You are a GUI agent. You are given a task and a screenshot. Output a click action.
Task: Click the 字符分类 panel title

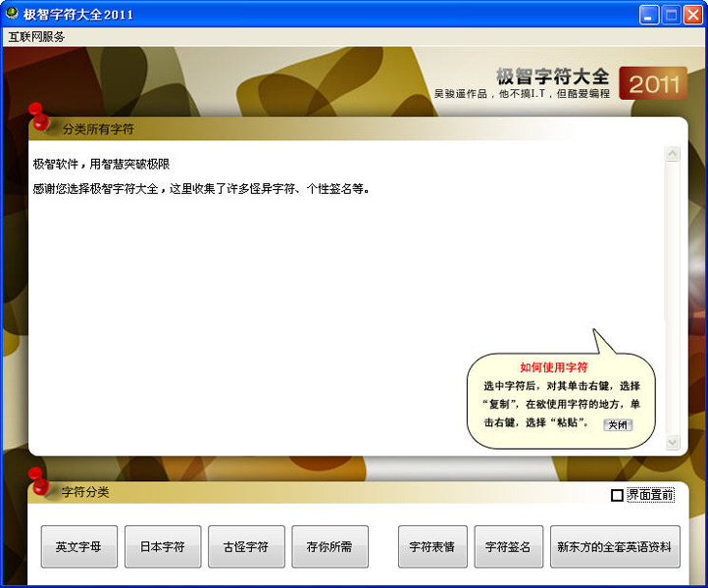tap(85, 492)
